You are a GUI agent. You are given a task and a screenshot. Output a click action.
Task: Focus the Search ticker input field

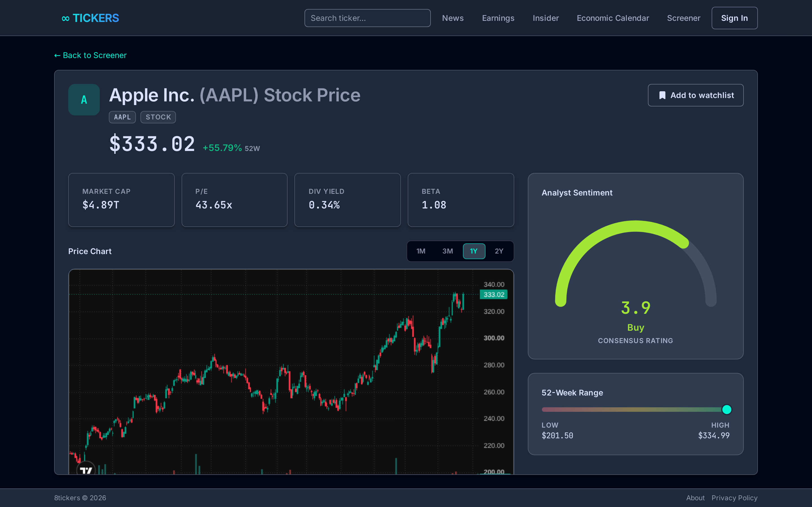tap(367, 18)
